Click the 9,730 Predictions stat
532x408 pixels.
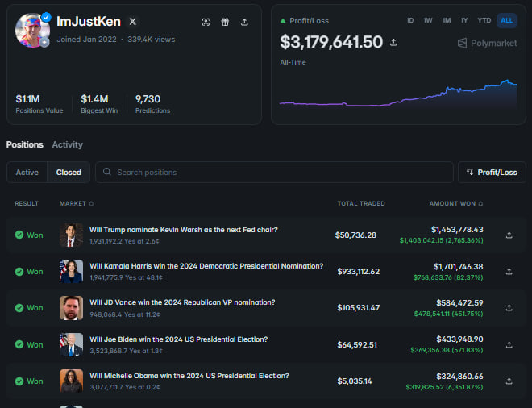click(152, 103)
